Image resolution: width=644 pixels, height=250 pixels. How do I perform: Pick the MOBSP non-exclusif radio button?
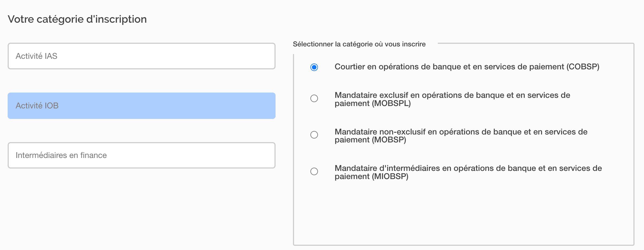click(x=314, y=135)
